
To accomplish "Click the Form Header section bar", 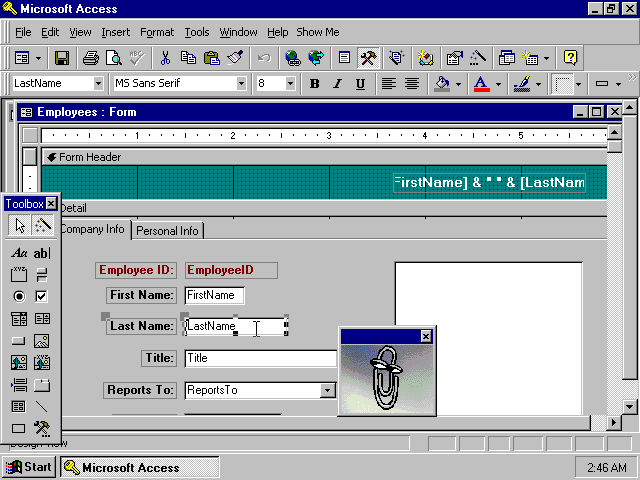I will click(x=324, y=157).
